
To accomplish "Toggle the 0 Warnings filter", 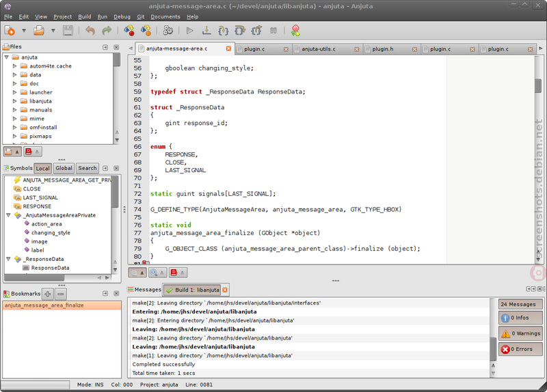I will point(520,333).
